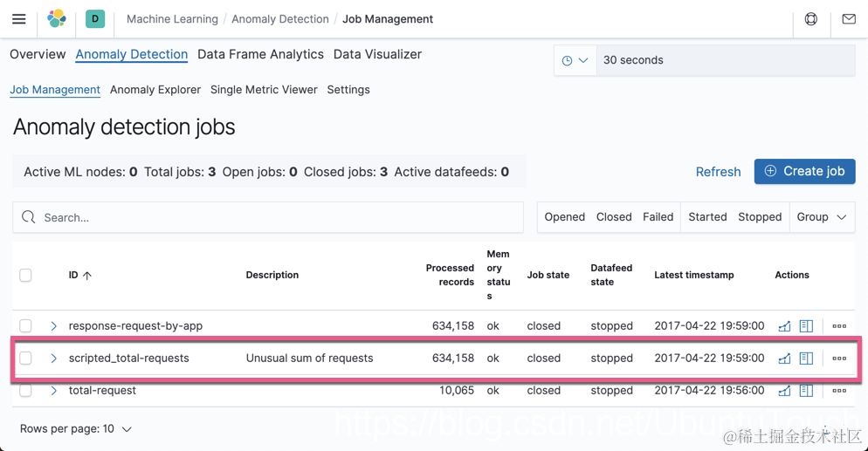Open the Group filter dropdown

tap(821, 217)
